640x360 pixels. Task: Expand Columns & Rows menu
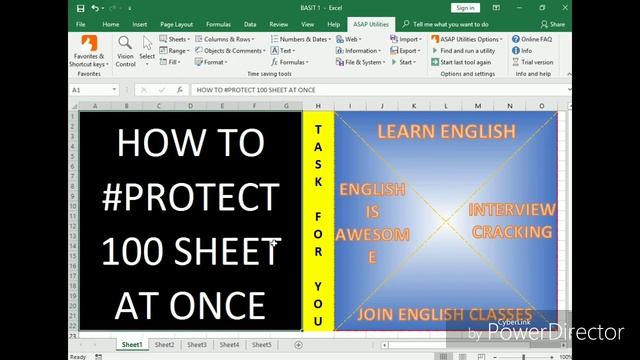coord(224,39)
